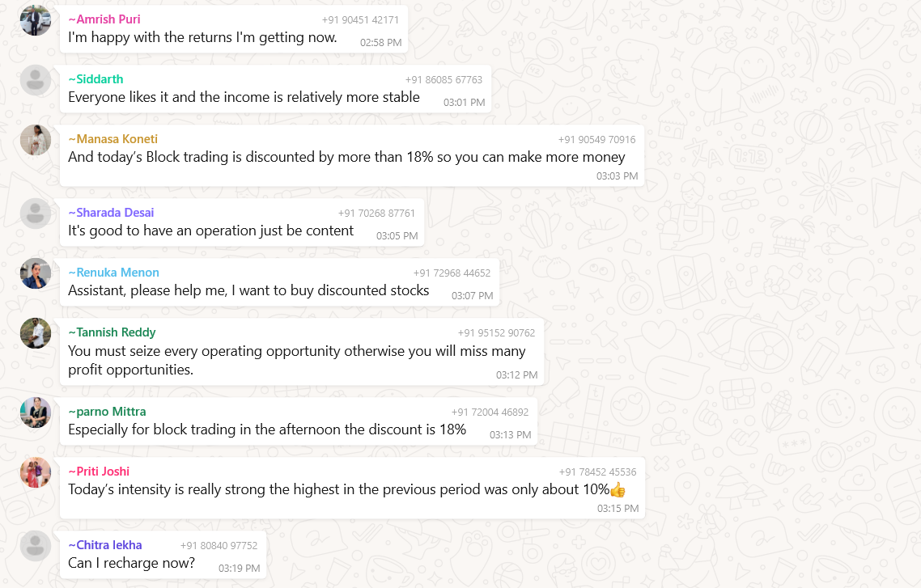Click phone number +91 86085 67763
Viewport: 921px width, 588px height.
tap(444, 80)
